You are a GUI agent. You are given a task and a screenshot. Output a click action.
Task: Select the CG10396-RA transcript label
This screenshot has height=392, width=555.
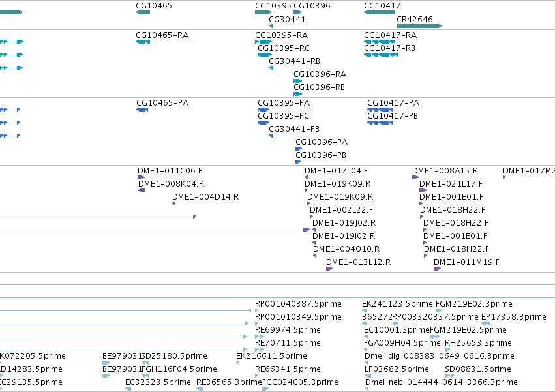click(320, 74)
